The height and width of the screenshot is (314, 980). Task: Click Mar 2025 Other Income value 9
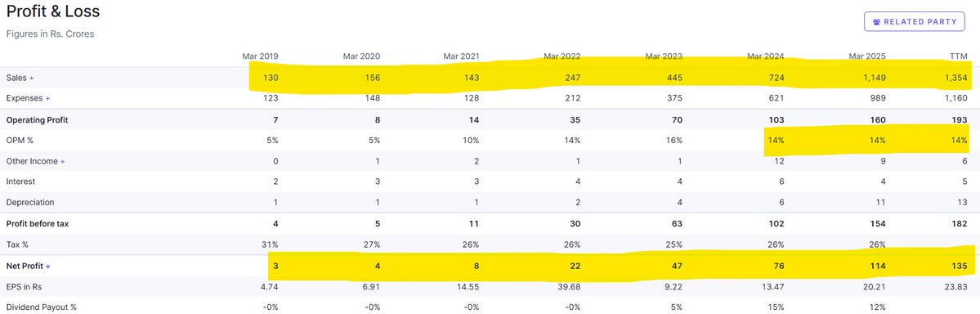pyautogui.click(x=883, y=161)
